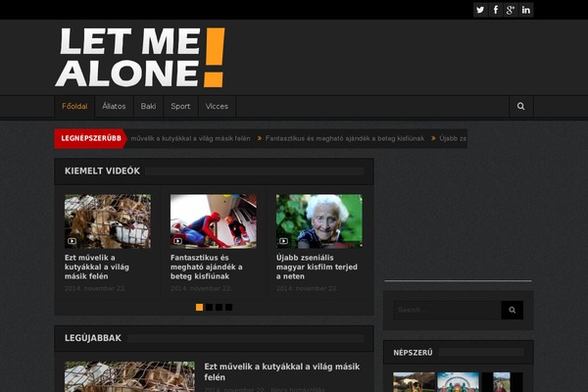The height and width of the screenshot is (392, 588).
Task: Open featured title 'Ezt művelik a kutyákkal a világ másik felén'
Action: click(x=97, y=268)
